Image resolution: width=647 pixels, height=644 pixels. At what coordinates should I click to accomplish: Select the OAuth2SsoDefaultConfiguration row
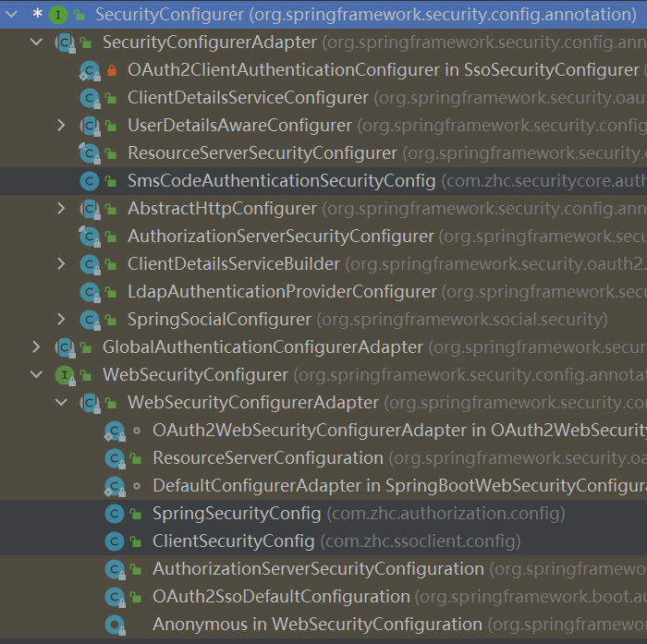pyautogui.click(x=323, y=597)
